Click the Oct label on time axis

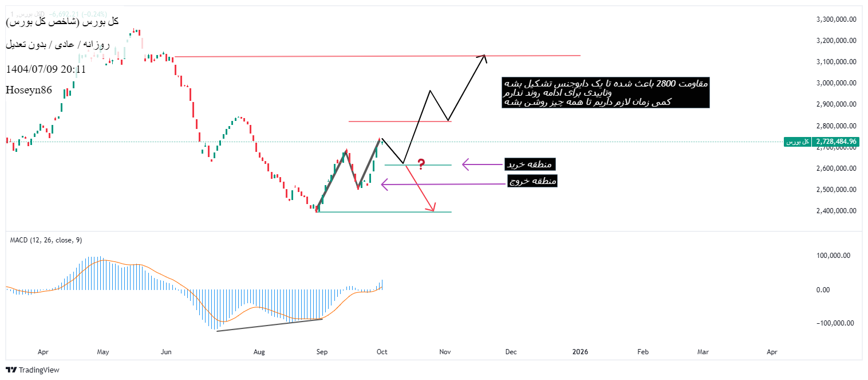pos(382,351)
